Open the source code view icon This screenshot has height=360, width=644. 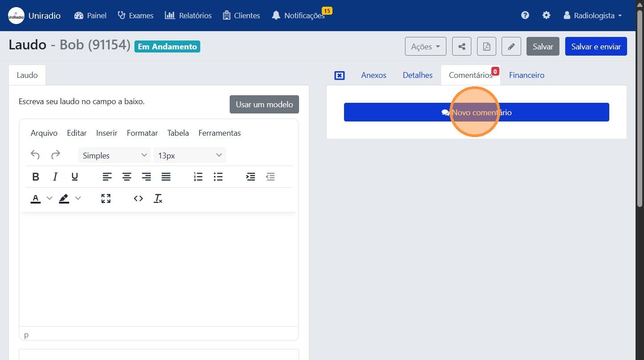[x=138, y=198]
